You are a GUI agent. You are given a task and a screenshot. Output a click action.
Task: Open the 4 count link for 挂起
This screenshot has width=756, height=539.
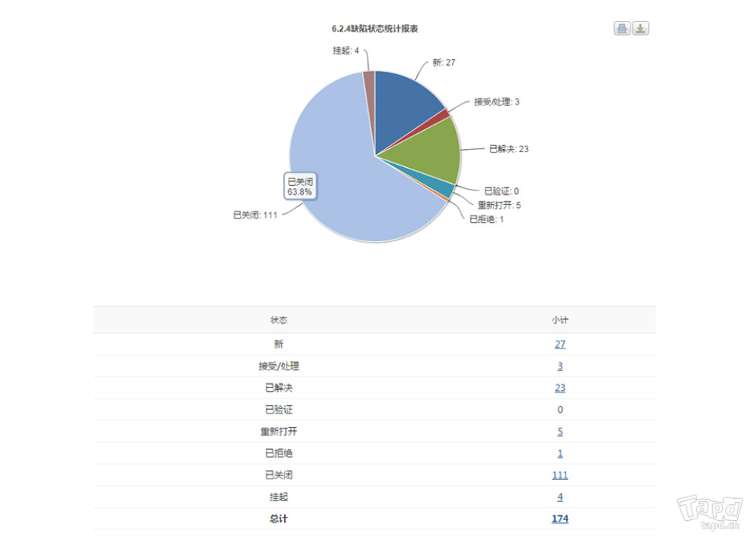[x=559, y=497]
